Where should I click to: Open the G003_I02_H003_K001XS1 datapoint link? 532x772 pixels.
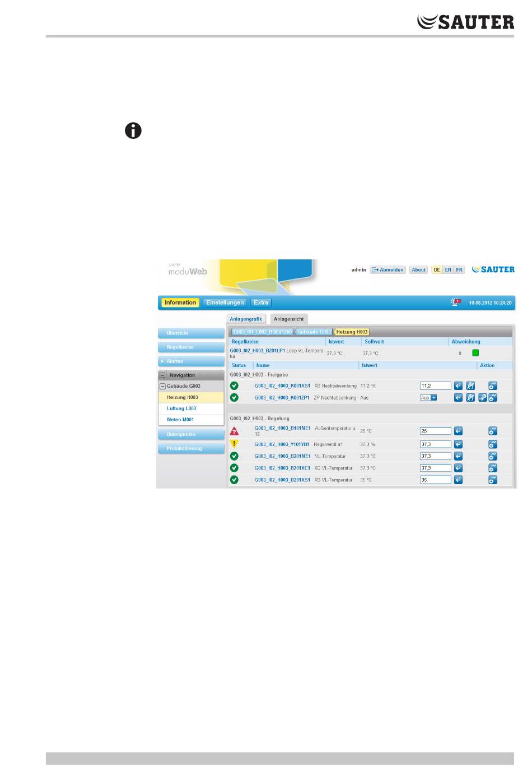[282, 386]
